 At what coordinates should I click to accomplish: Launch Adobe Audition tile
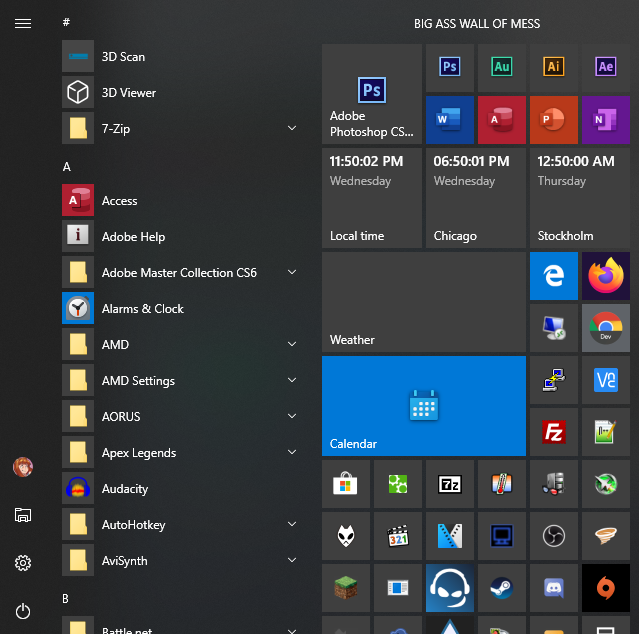point(502,68)
